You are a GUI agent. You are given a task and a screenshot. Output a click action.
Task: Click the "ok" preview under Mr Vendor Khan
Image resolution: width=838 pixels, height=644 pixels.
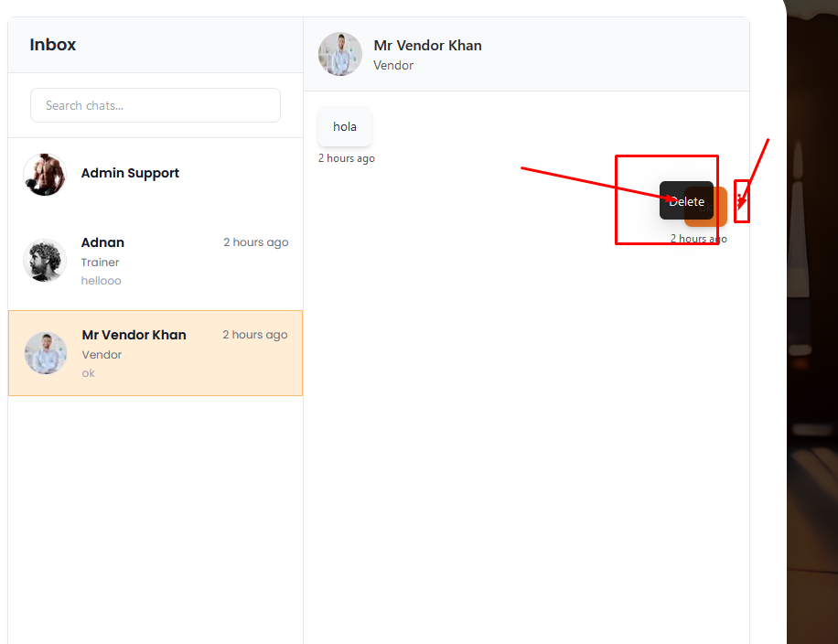click(x=88, y=373)
